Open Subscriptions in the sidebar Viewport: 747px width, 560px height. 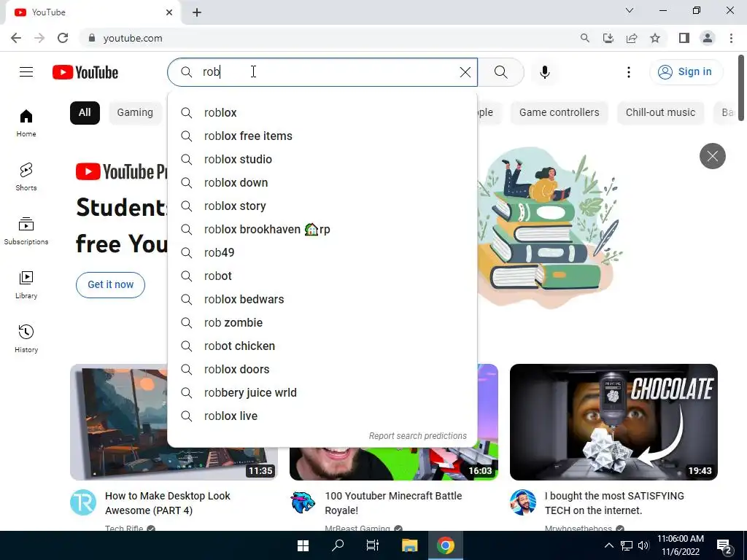[26, 230]
